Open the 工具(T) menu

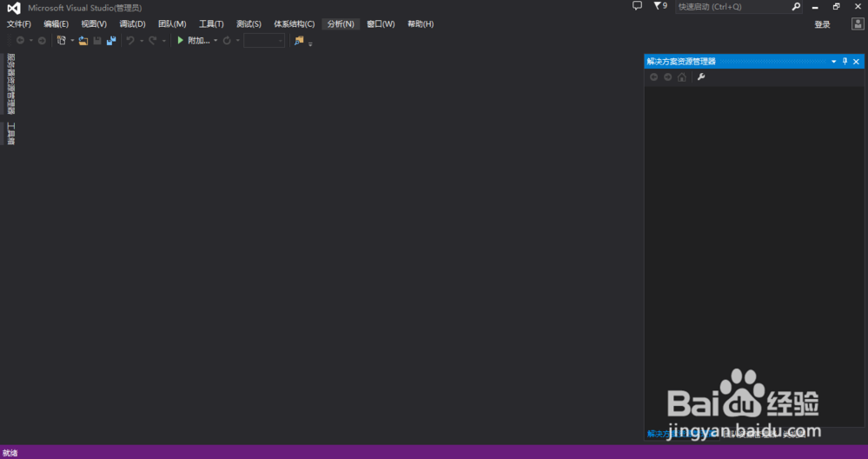tap(211, 24)
